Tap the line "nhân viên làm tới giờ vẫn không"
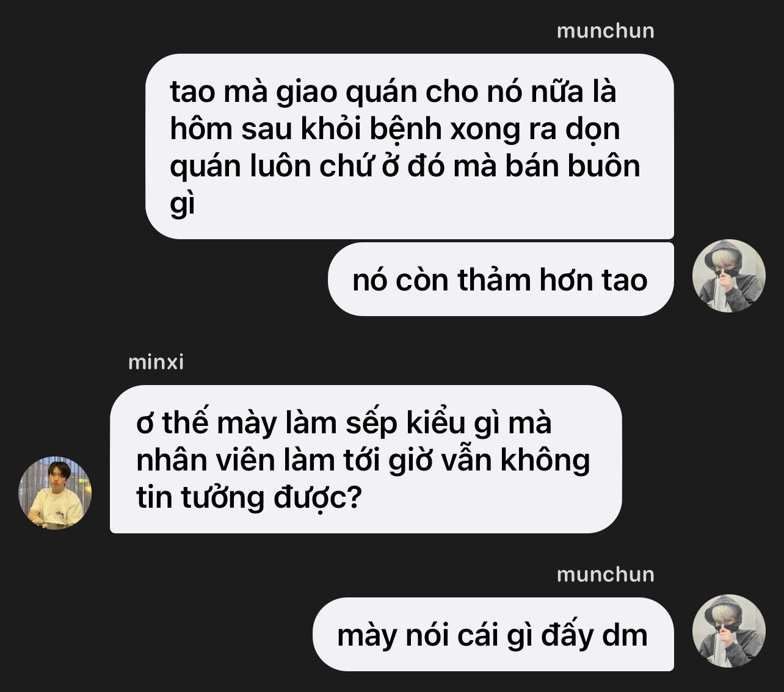The height and width of the screenshot is (692, 784). [x=363, y=460]
